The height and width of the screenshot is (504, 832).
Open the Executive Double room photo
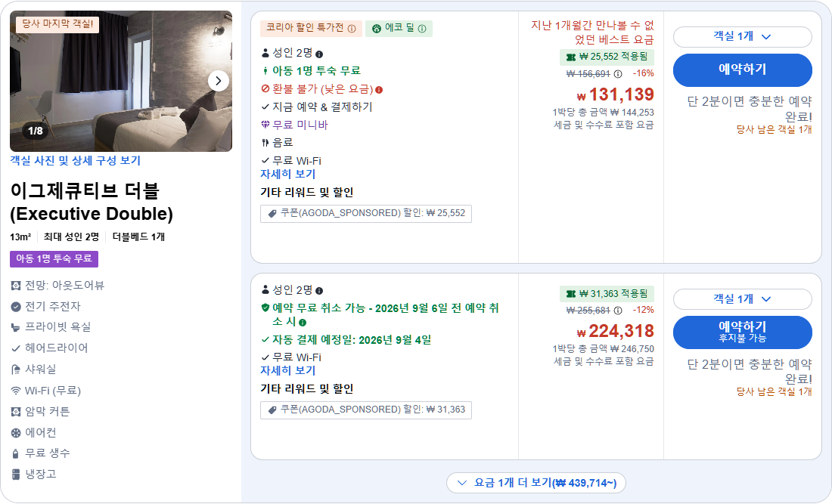121,81
